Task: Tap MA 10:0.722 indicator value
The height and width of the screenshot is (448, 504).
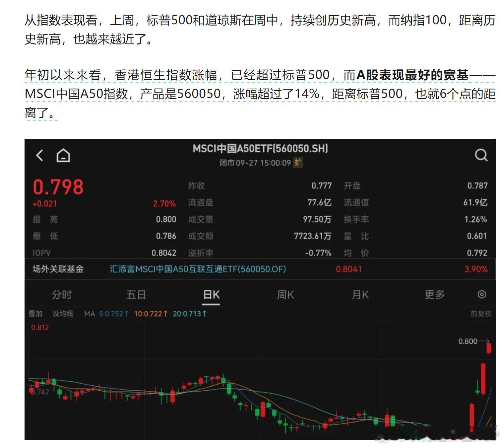Action: (151, 314)
